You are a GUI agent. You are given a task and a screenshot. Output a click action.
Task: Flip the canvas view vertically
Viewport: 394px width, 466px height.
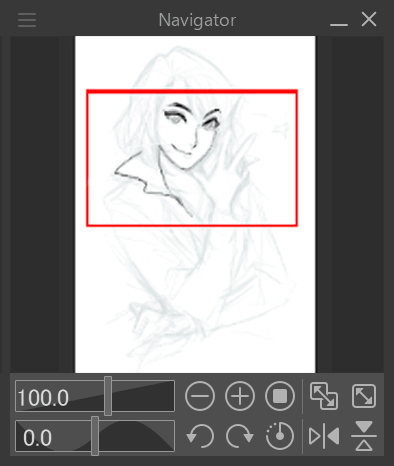click(x=364, y=436)
